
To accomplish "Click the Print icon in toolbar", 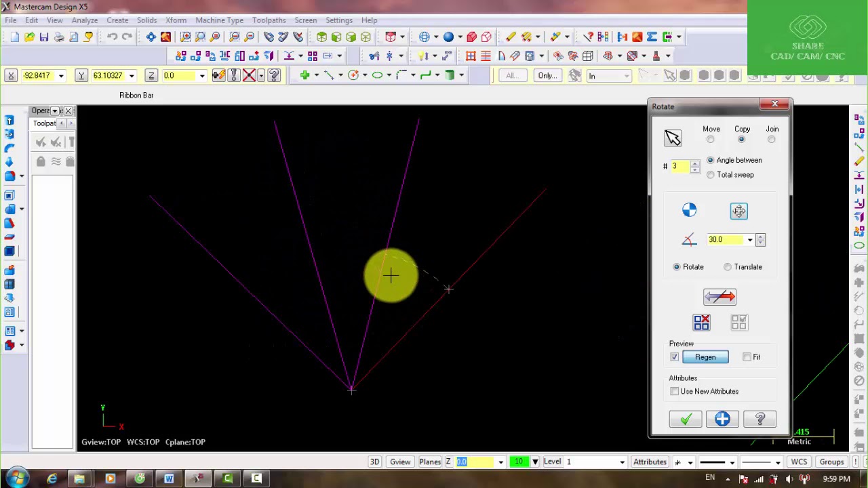I will pos(59,37).
